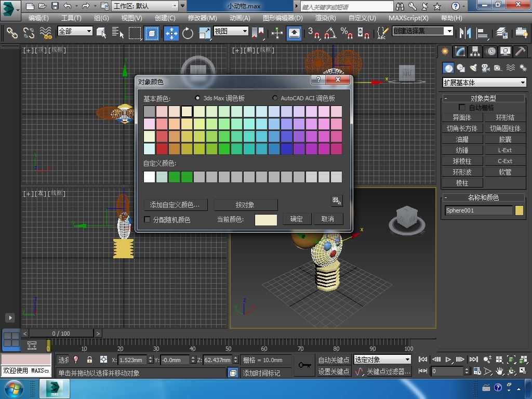The height and width of the screenshot is (399, 532).
Task: Activate the Select Object arrow tool
Action: 101,33
